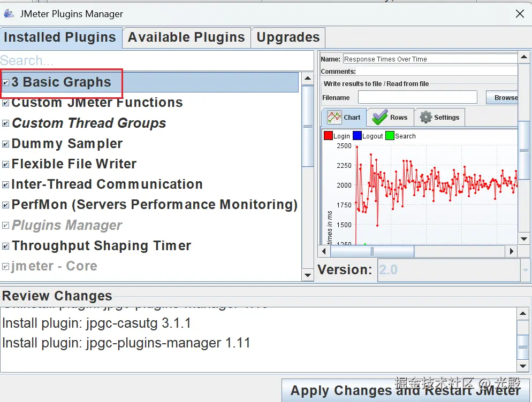
Task: Click the green checkmark Rows icon
Action: pos(379,117)
